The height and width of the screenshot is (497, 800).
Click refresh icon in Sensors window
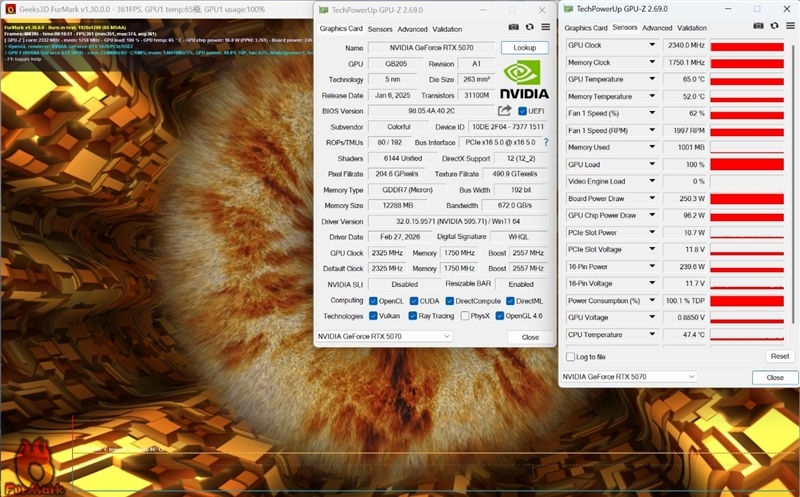[x=774, y=26]
